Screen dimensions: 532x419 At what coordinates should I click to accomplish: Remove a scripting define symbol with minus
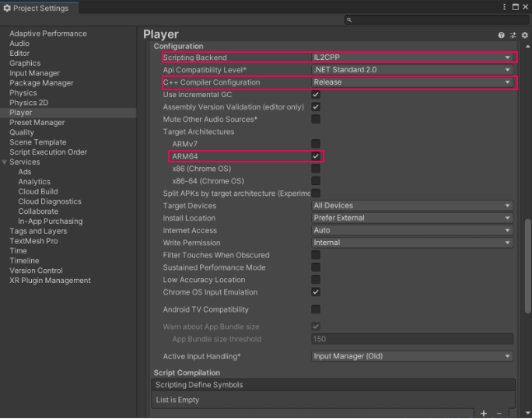pos(499,414)
